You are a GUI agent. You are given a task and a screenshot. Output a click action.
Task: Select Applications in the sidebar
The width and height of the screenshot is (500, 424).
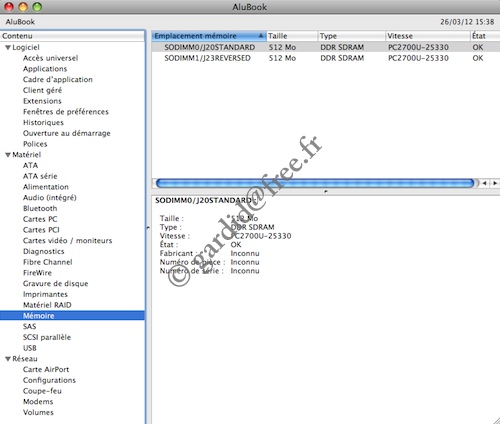coord(45,69)
